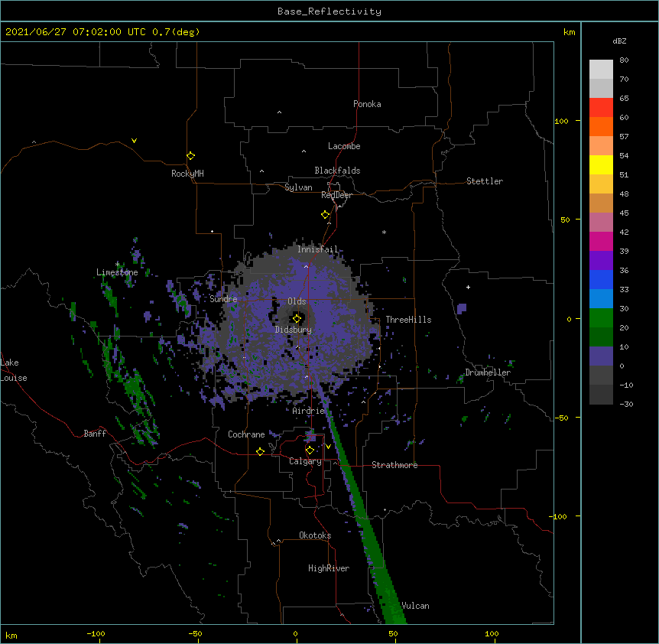Click the Stettler city label
The image size is (659, 644).
tap(485, 181)
